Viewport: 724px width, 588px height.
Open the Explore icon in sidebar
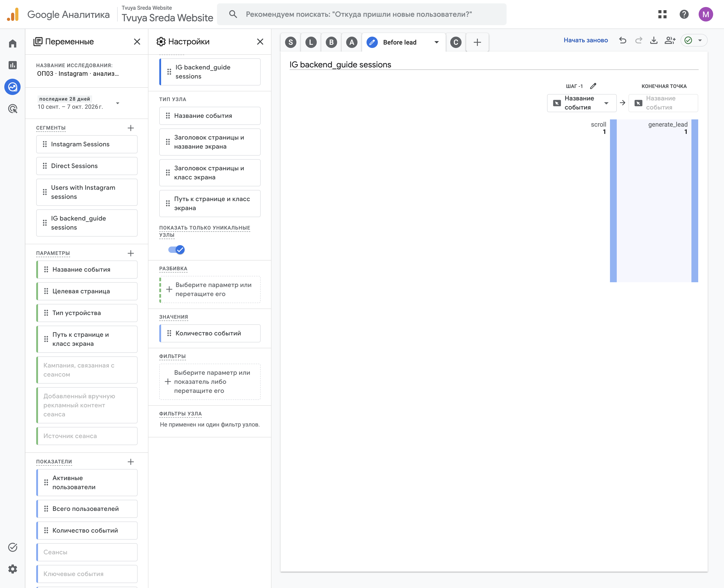click(x=12, y=87)
